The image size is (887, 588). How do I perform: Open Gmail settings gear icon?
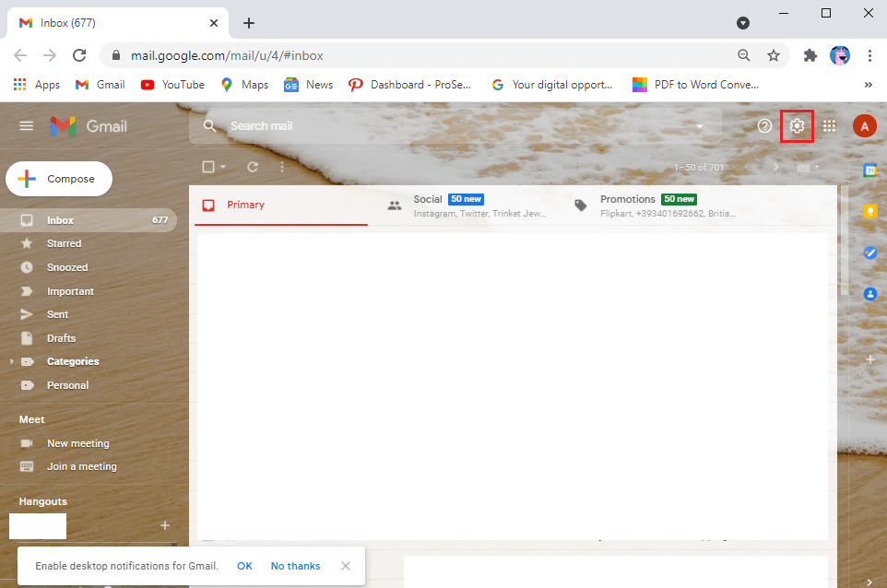pyautogui.click(x=797, y=126)
